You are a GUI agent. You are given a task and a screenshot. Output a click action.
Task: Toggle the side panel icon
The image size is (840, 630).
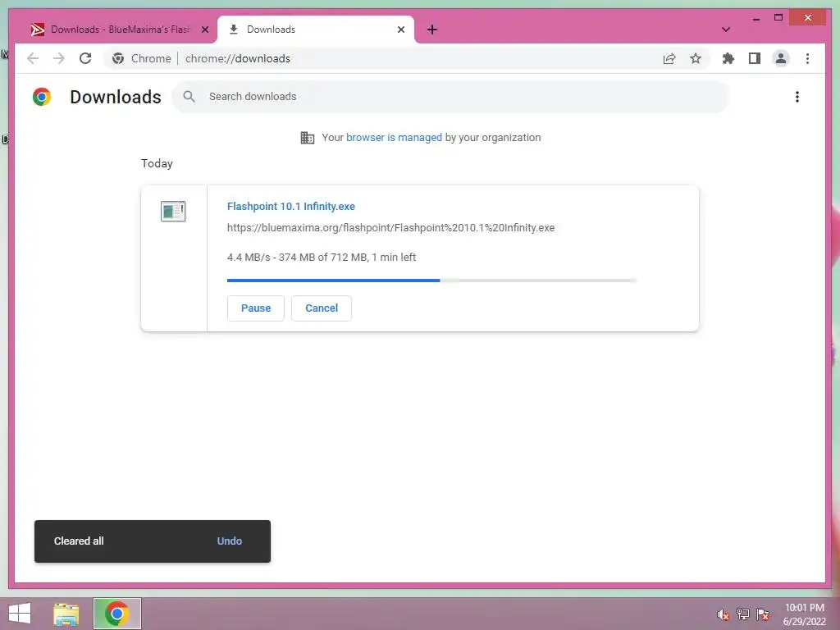755,58
